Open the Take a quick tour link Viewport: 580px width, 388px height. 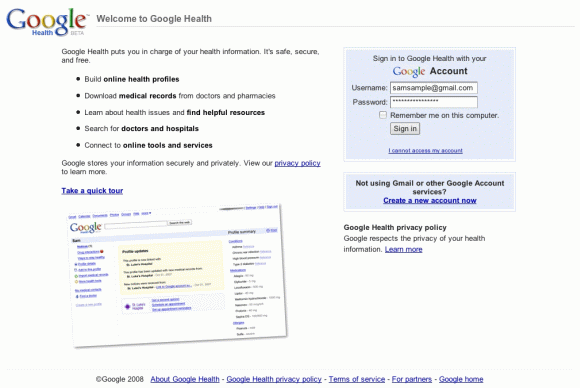[x=92, y=191]
